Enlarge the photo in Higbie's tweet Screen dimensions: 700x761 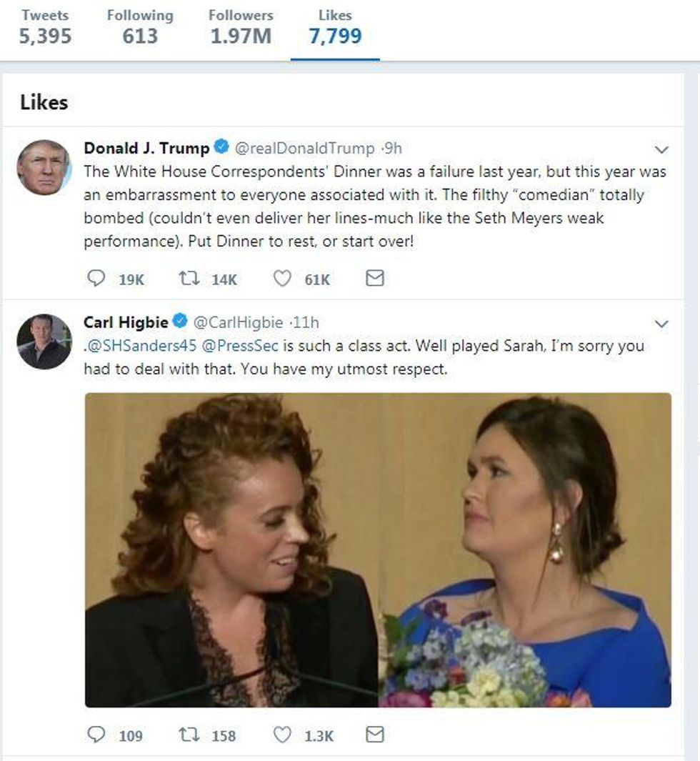click(x=378, y=549)
